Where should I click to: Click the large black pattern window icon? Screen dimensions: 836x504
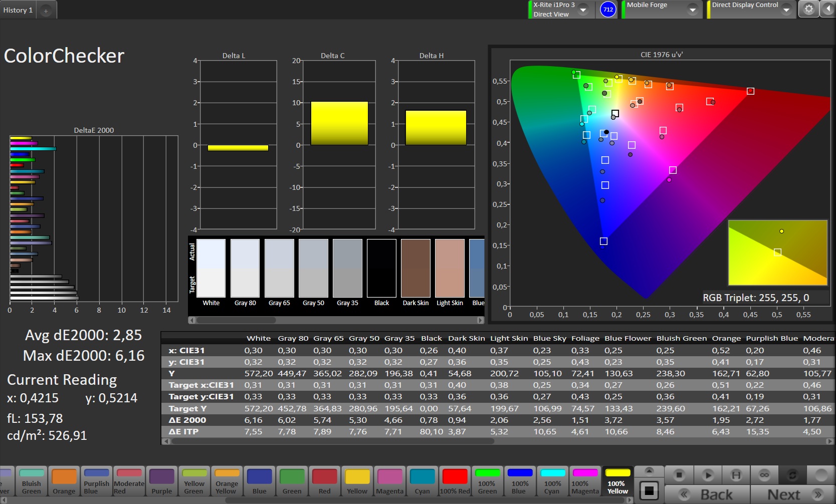tap(649, 491)
